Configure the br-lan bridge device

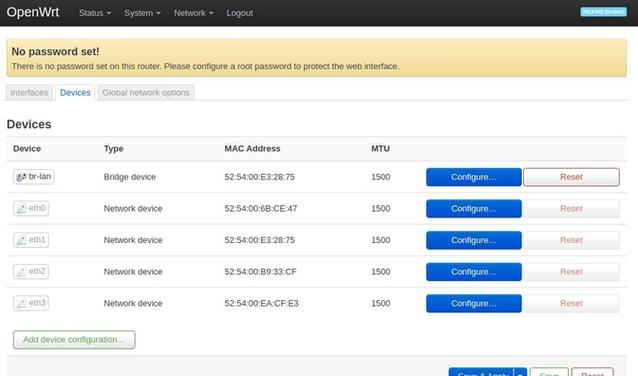click(474, 177)
